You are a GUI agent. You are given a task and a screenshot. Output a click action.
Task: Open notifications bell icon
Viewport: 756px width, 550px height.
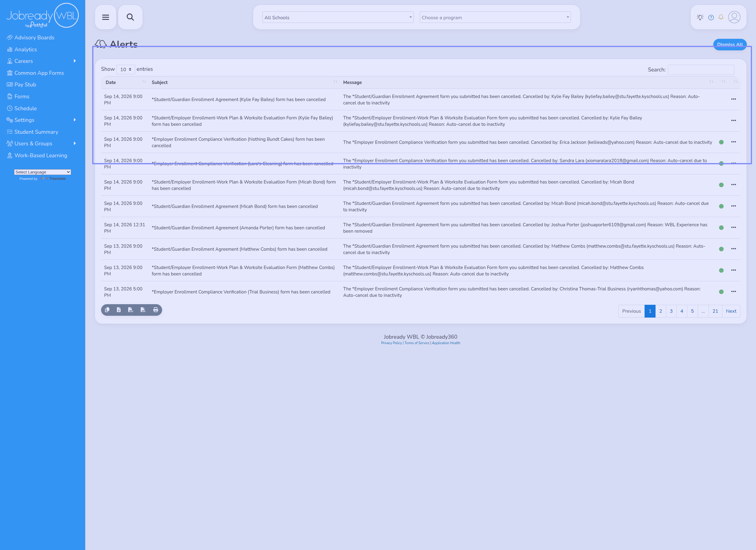click(x=721, y=17)
